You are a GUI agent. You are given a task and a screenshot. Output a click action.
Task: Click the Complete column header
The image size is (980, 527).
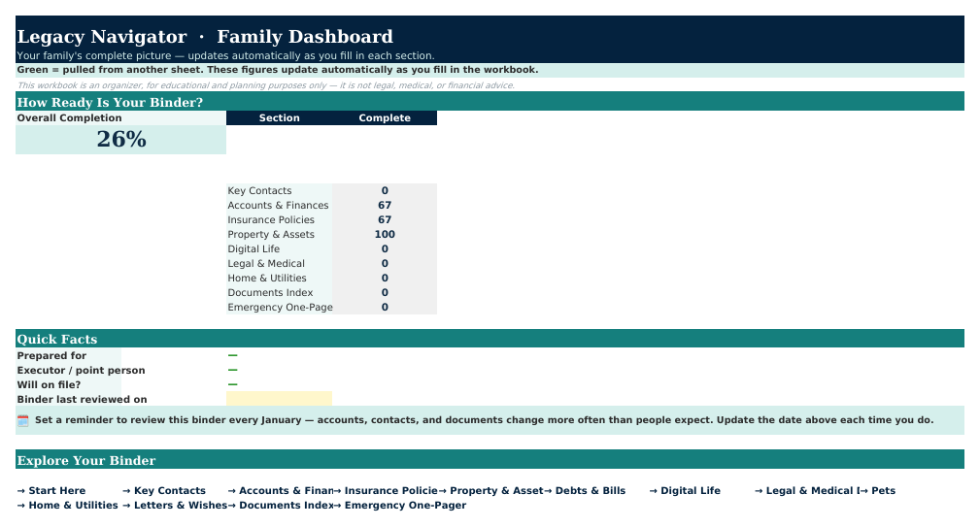click(385, 118)
